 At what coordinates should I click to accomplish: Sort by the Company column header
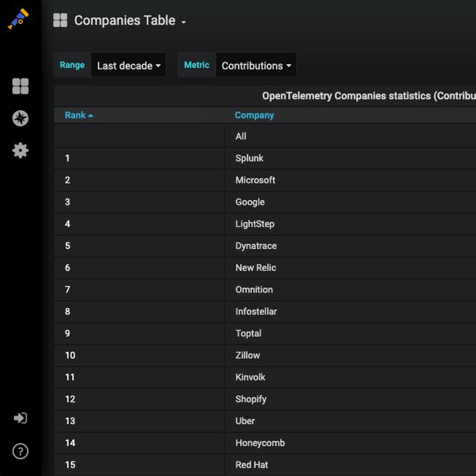[x=254, y=115]
